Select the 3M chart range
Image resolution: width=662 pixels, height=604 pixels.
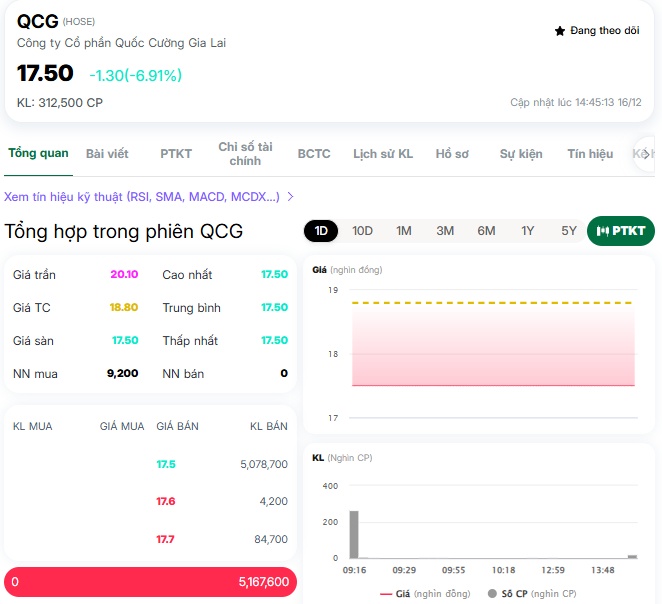[445, 231]
